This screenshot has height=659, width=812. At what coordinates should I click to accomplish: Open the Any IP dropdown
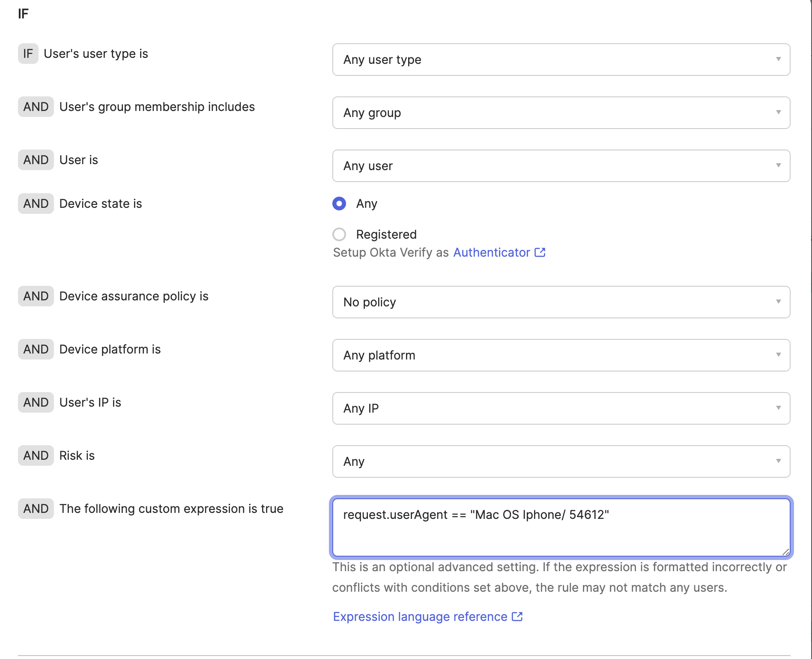560,408
